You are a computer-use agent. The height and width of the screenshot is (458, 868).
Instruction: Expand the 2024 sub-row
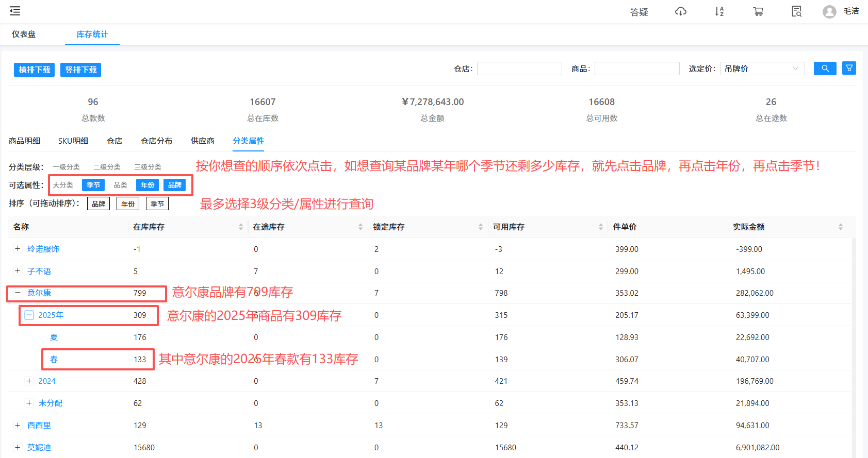[x=29, y=381]
